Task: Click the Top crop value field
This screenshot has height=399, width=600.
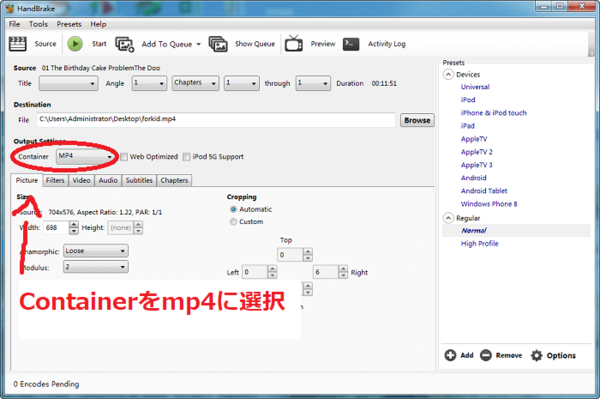Action: pyautogui.click(x=290, y=255)
